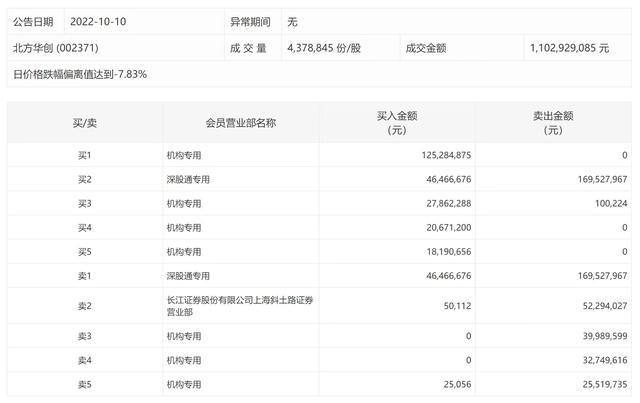
Task: Click the 买入金额(元) column header
Action: 397,123
